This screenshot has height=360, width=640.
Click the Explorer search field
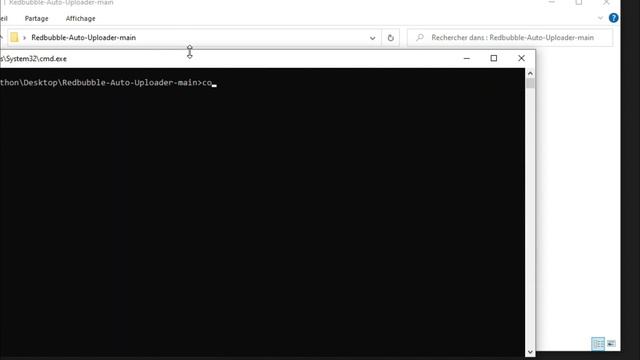tap(510, 38)
